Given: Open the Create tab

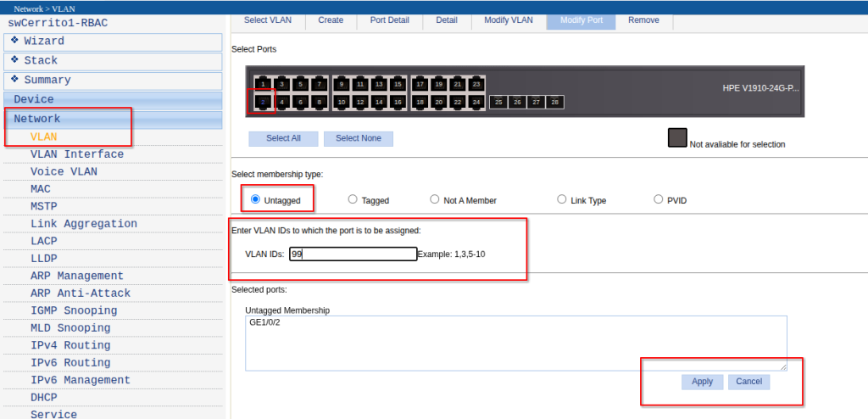Looking at the screenshot, I should pyautogui.click(x=331, y=20).
